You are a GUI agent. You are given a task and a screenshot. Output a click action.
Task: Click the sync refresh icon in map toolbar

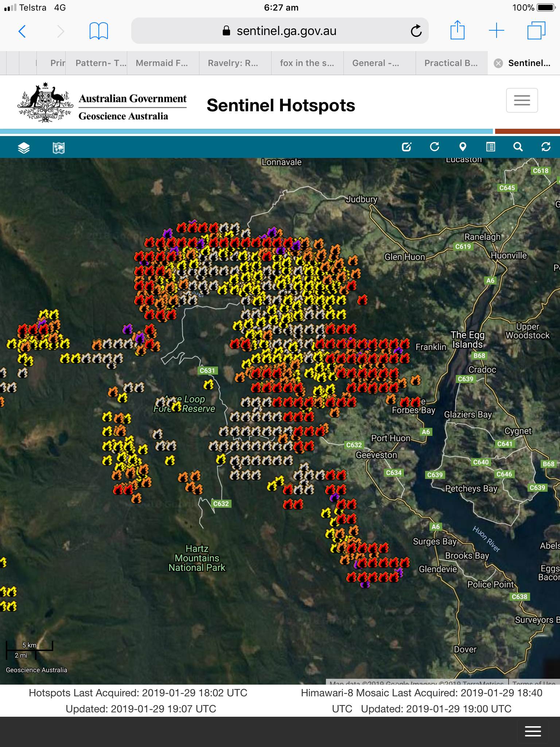click(x=546, y=147)
